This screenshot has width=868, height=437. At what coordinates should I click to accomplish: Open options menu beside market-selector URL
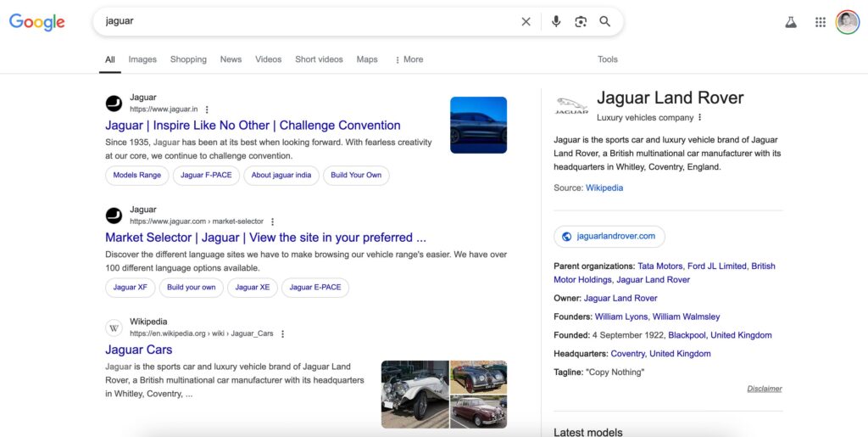tap(272, 221)
